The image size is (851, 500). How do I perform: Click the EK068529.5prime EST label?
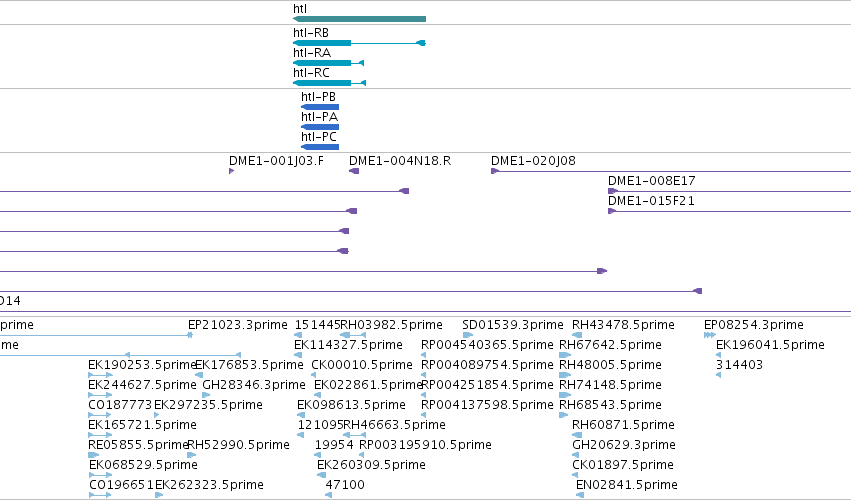(143, 466)
